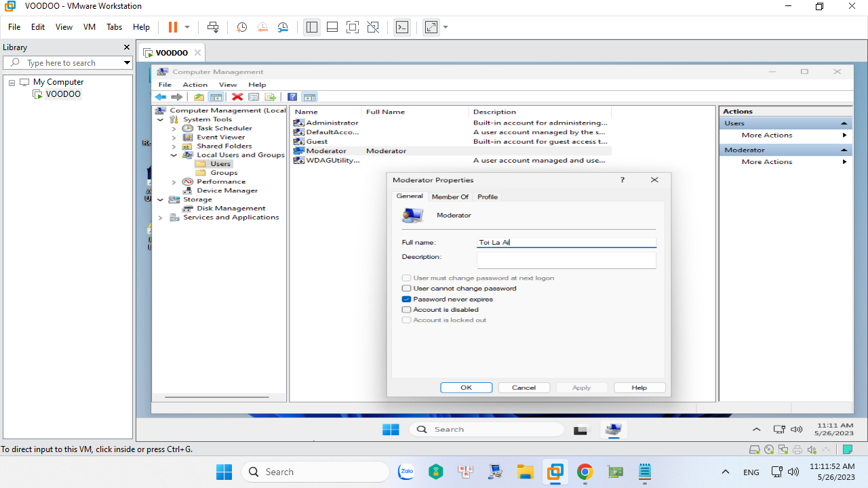Uncheck Password never expires checkbox
The height and width of the screenshot is (488, 868).
(x=406, y=299)
